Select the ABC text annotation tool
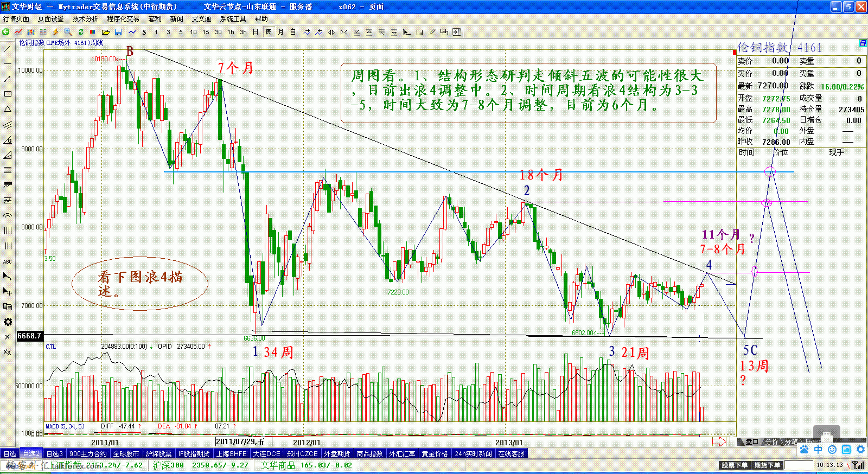868x474 pixels. coord(8,261)
